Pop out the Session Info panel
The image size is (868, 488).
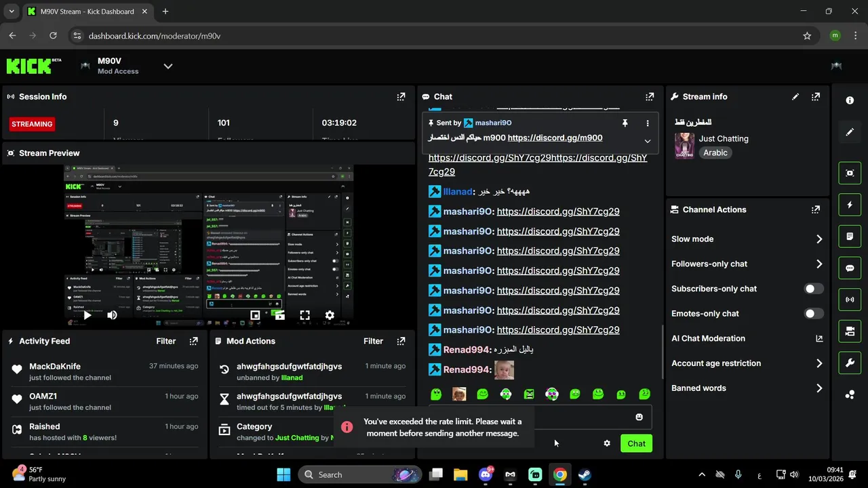pos(401,97)
